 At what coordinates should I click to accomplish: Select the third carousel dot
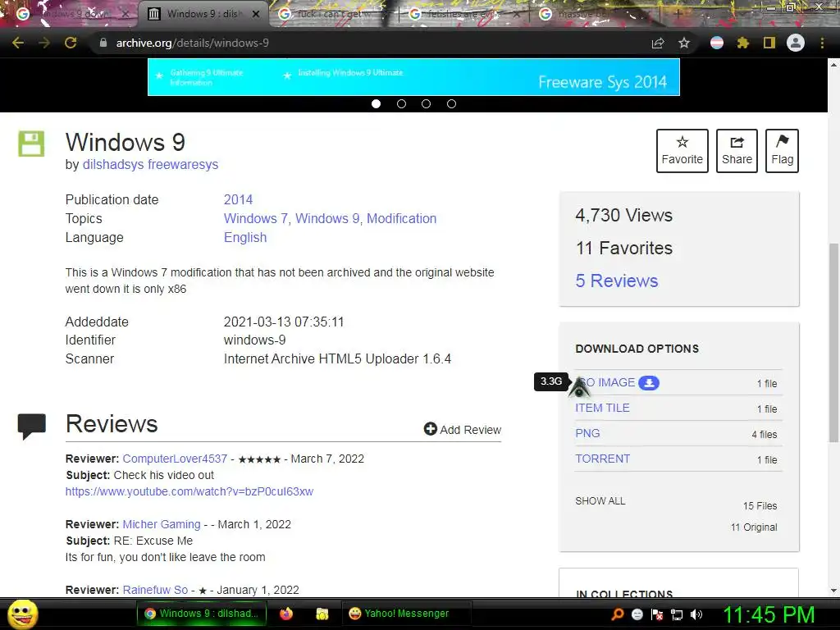click(426, 104)
